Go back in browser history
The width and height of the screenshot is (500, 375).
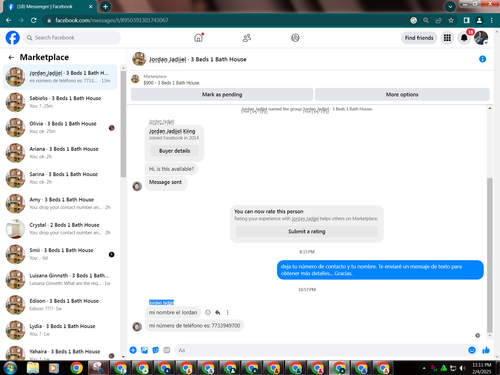click(9, 20)
